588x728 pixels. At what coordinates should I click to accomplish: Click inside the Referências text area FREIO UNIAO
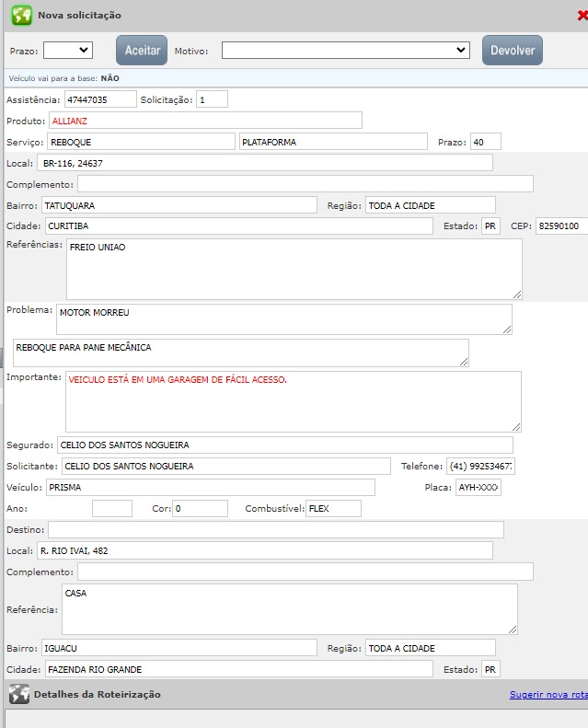point(294,269)
